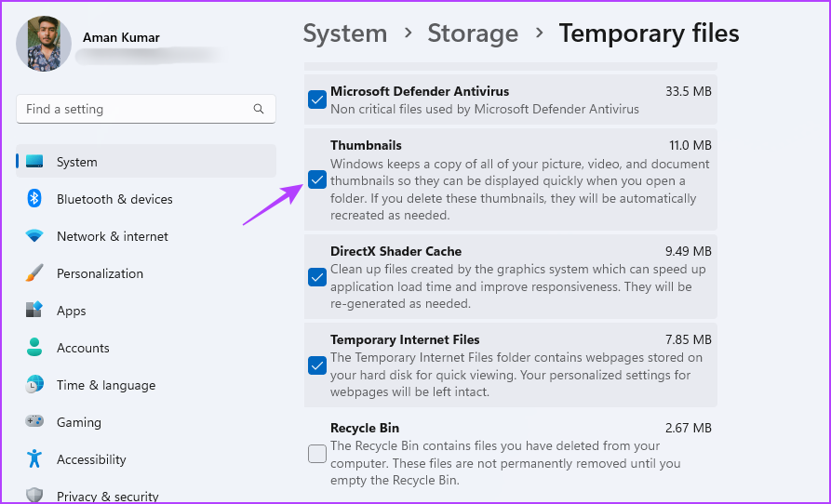Click the search magnifier icon
The width and height of the screenshot is (831, 504).
[259, 109]
